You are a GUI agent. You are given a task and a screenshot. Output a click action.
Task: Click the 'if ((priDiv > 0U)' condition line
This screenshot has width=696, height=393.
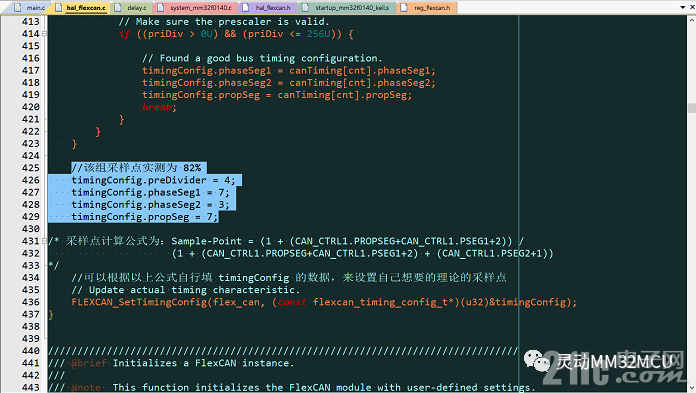coord(236,34)
